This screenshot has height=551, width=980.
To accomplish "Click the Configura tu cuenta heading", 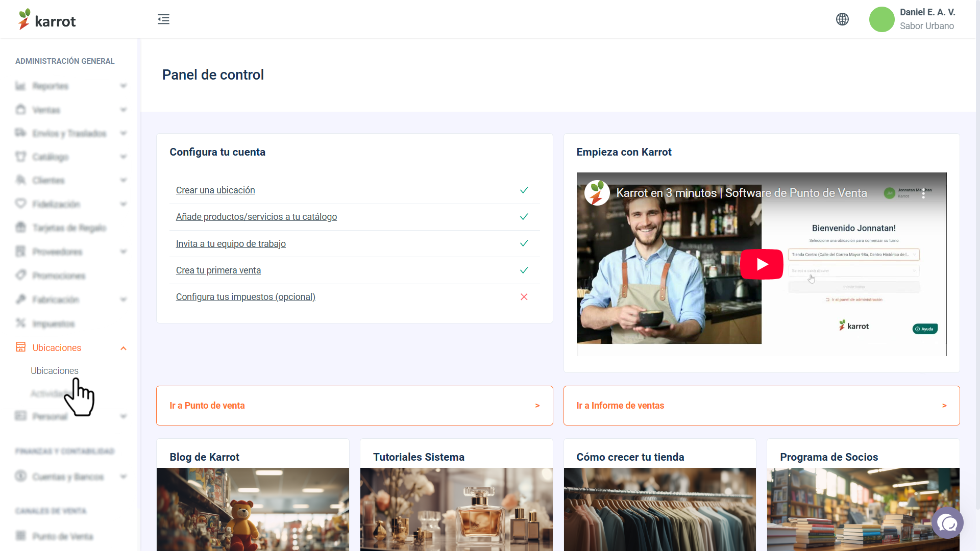I will 217,152.
